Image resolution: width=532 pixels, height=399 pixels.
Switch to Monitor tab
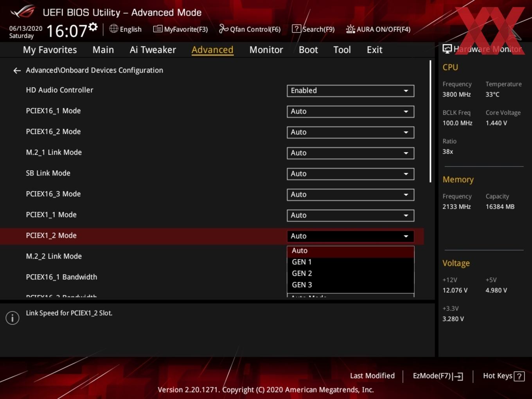[x=266, y=50]
